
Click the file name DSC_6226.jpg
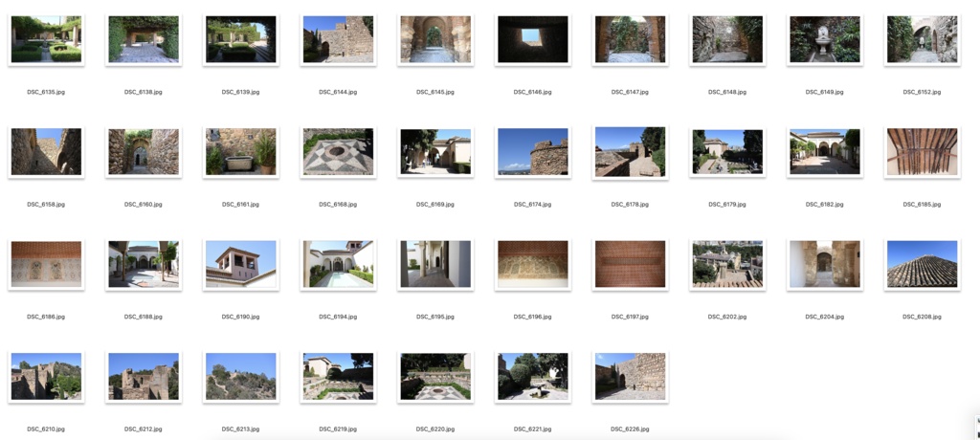[630, 429]
